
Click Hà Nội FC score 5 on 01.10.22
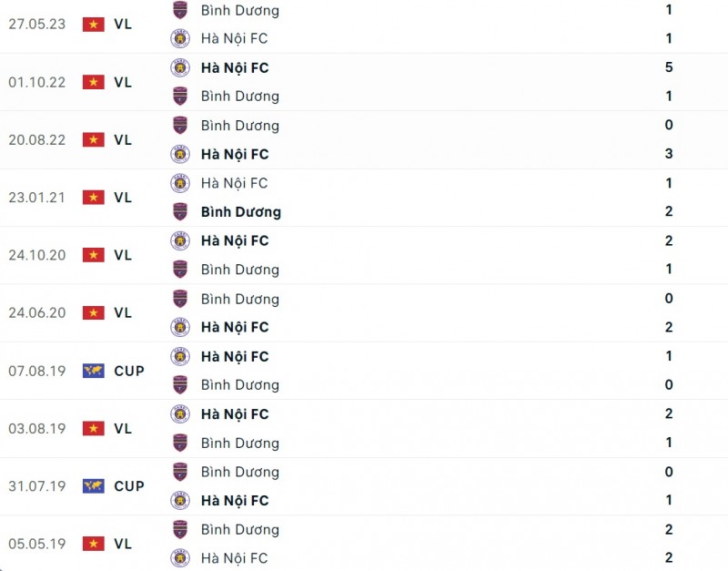click(669, 67)
